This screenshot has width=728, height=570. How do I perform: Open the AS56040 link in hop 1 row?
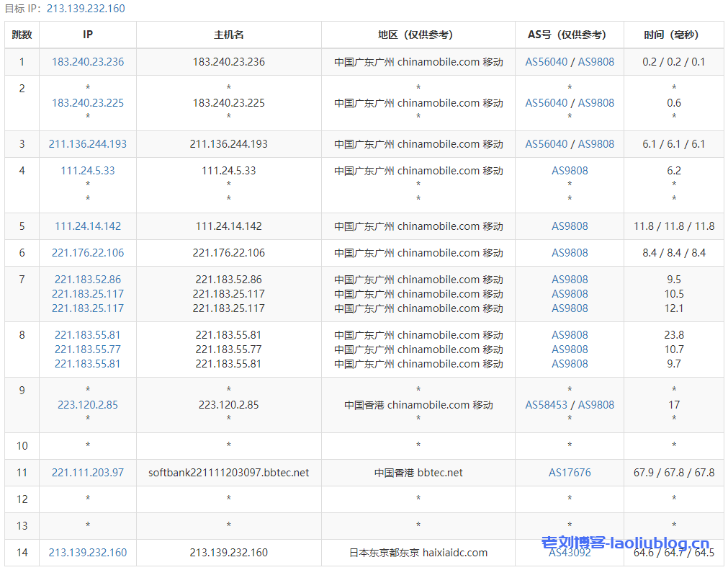click(x=547, y=62)
